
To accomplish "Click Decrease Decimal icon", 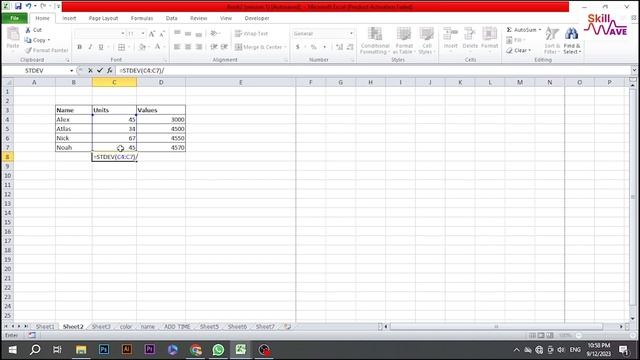I will 350,47.
